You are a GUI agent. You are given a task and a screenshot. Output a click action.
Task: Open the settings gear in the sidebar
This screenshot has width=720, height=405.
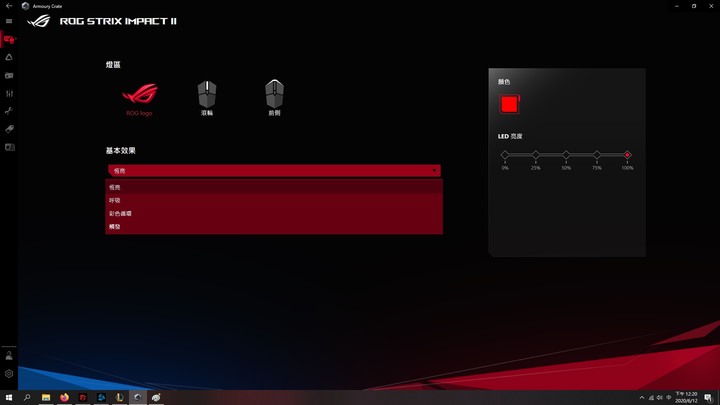pyautogui.click(x=9, y=373)
